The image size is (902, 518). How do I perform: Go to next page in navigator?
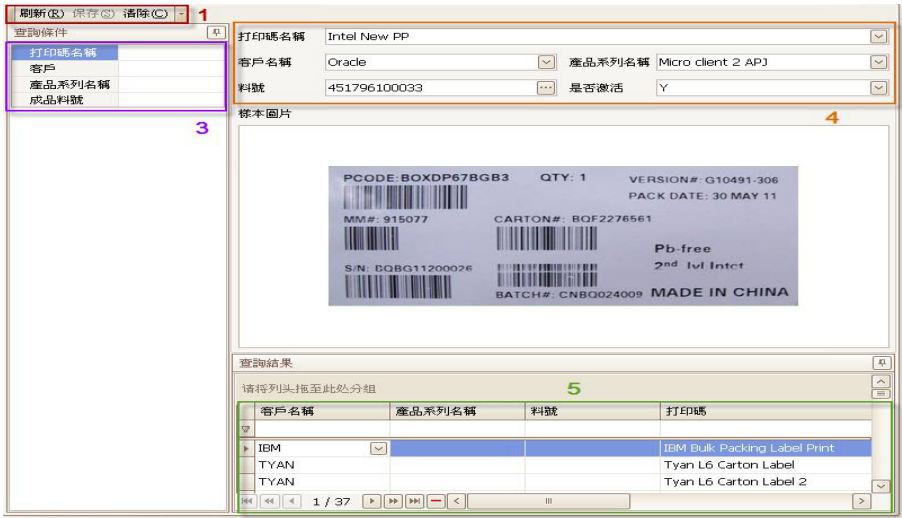point(393,501)
